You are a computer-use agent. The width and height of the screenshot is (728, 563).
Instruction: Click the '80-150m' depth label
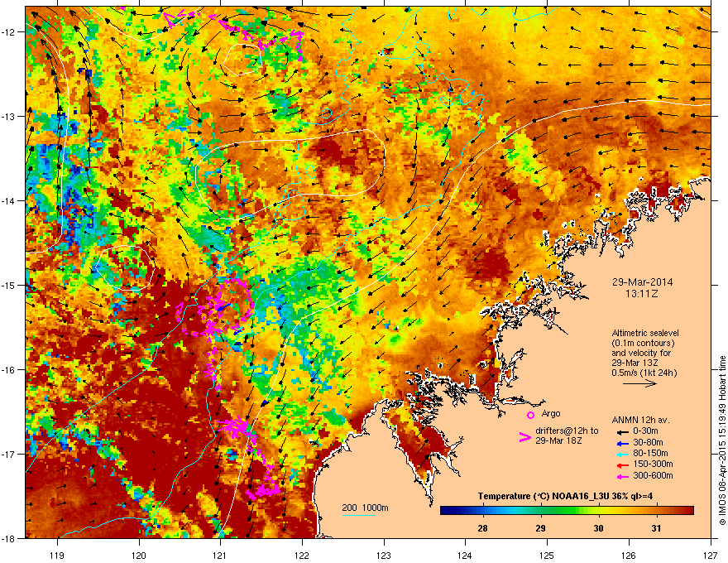(650, 453)
